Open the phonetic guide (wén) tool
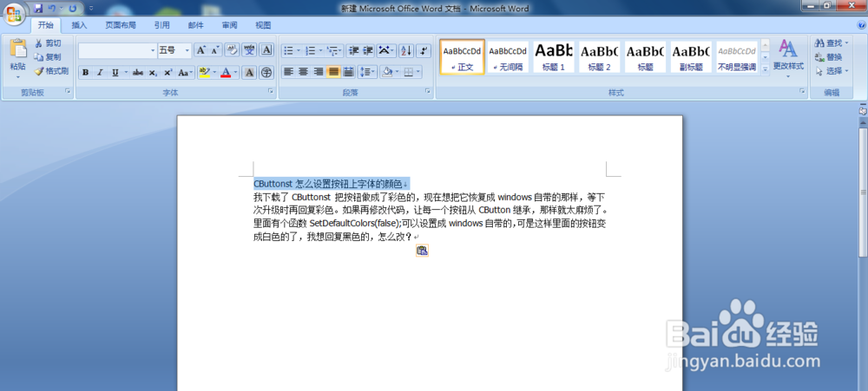 coord(249,49)
